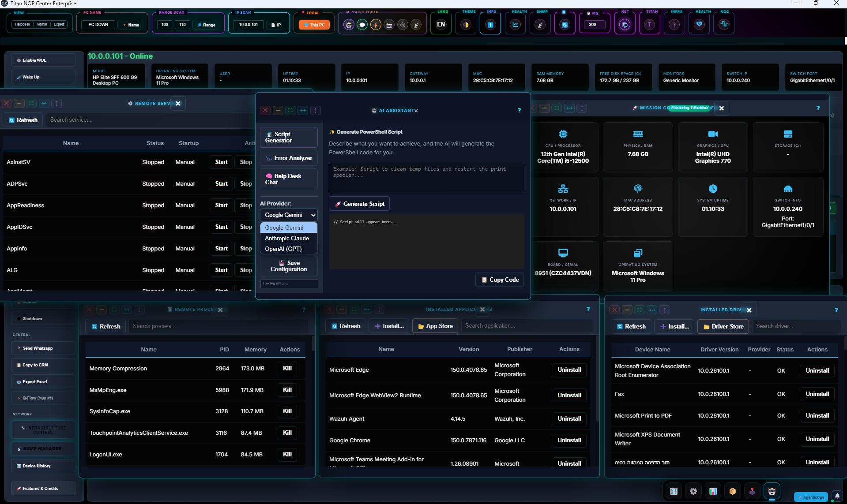Click the blue refresh sync icon in toolbar
This screenshot has width=847, height=504.
565,25
